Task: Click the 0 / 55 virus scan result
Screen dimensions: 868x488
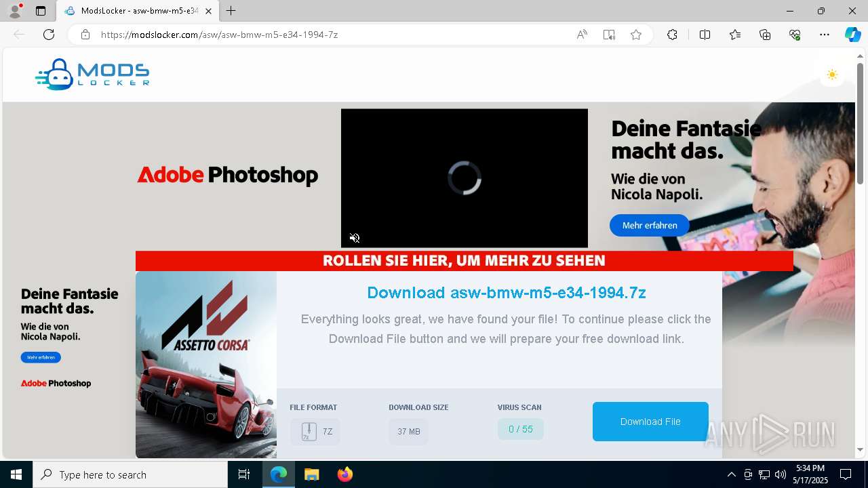Action: pos(521,429)
